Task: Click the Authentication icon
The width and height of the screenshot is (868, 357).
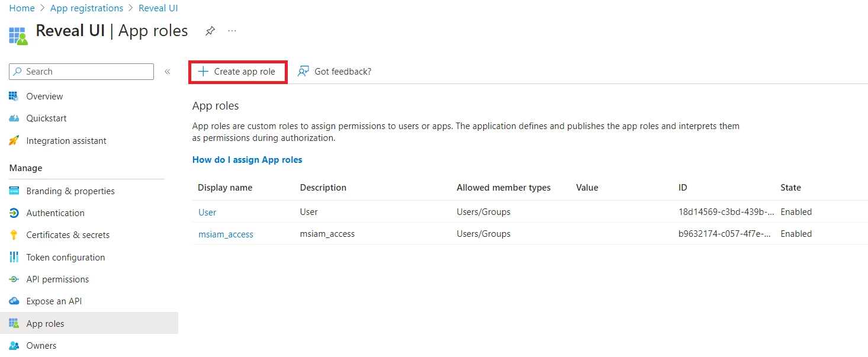Action: pyautogui.click(x=14, y=213)
